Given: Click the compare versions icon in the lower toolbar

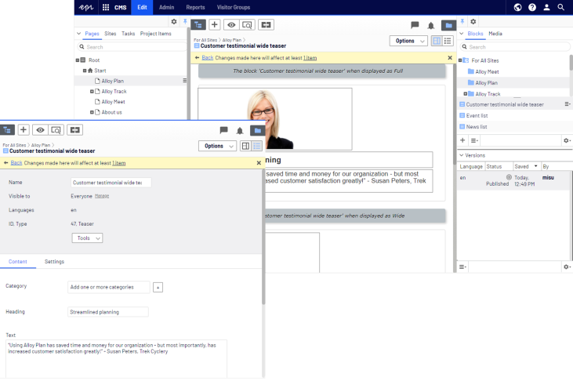Looking at the screenshot, I should 75,129.
